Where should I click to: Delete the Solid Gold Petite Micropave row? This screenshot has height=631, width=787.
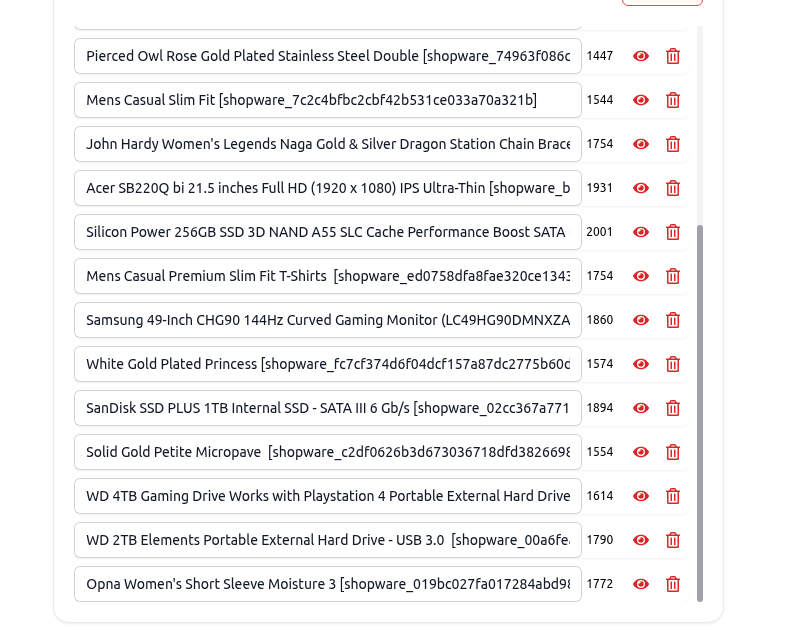(673, 452)
